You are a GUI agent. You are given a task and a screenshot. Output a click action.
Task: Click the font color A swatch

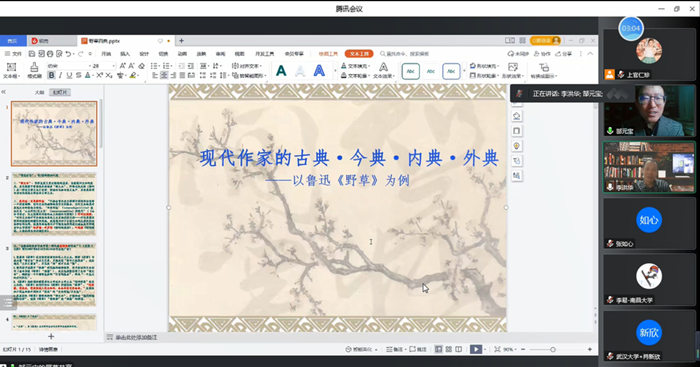click(x=88, y=75)
